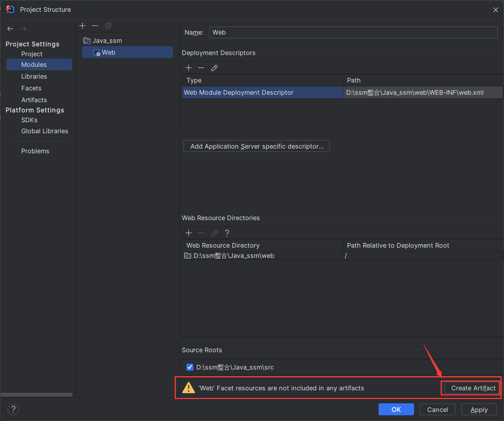
Task: Go to the SDKs platform settings
Action: [29, 120]
